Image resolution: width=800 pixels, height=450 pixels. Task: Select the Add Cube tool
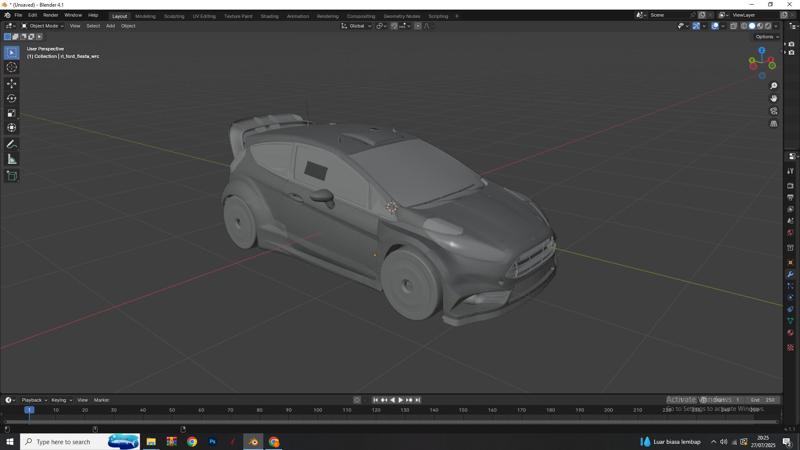pyautogui.click(x=12, y=176)
